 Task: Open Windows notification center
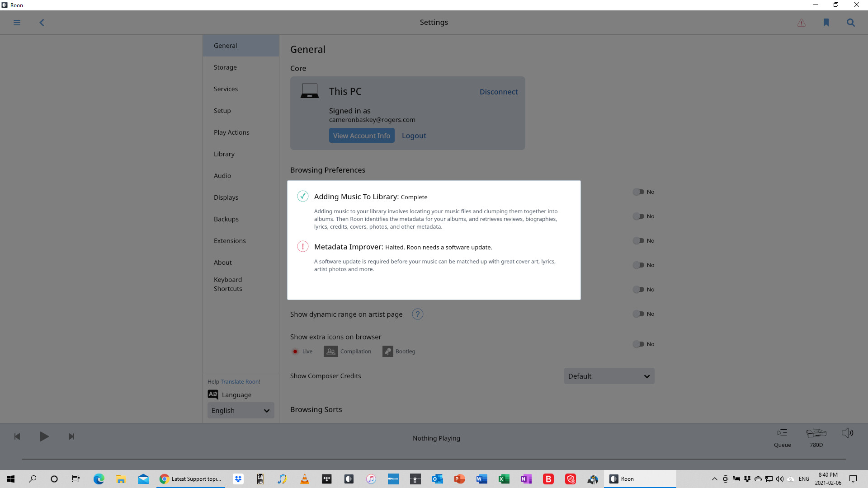[853, 479]
